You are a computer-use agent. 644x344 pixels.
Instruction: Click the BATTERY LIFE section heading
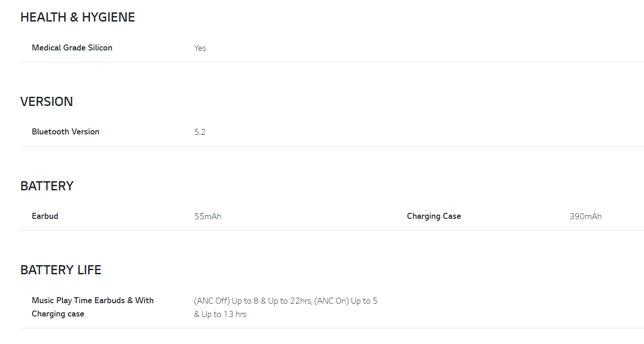61,270
